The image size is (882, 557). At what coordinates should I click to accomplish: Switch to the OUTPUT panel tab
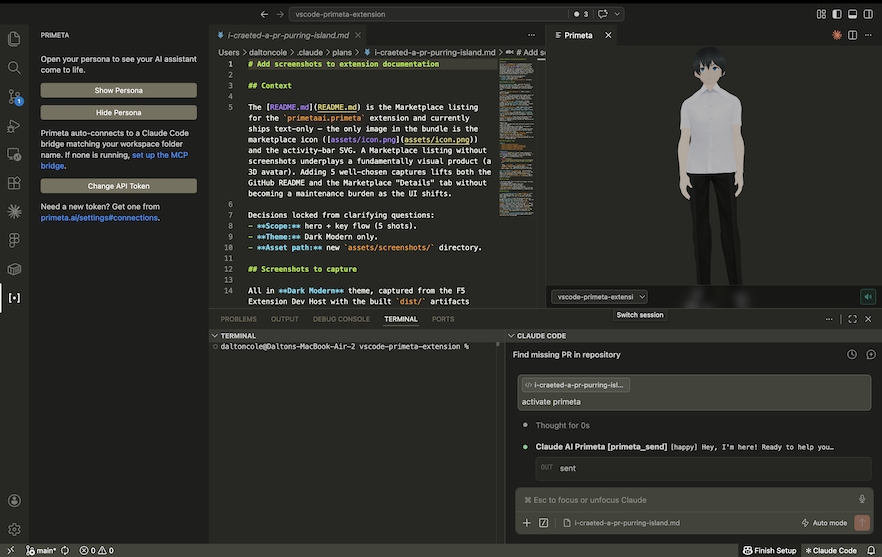click(285, 319)
